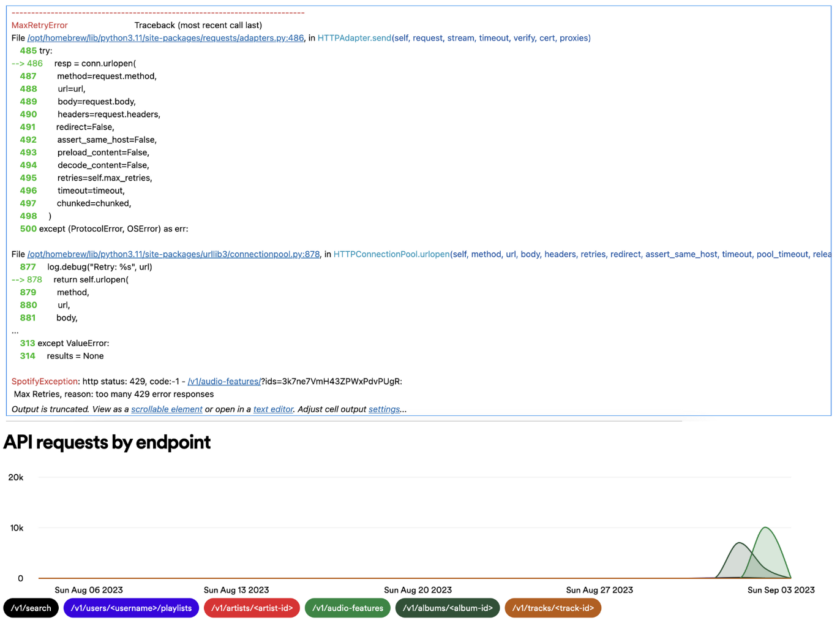This screenshot has width=840, height=631.
Task: Click the 'Sun Aug 13 2023' axis label
Action: [236, 590]
